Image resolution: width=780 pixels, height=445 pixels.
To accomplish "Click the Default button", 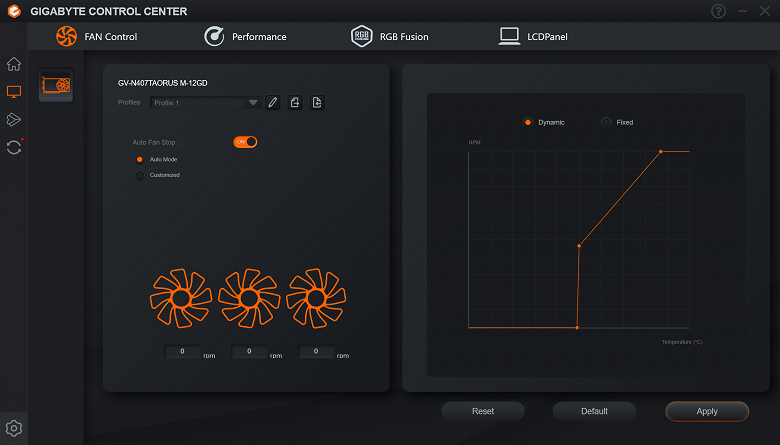I will [x=594, y=411].
